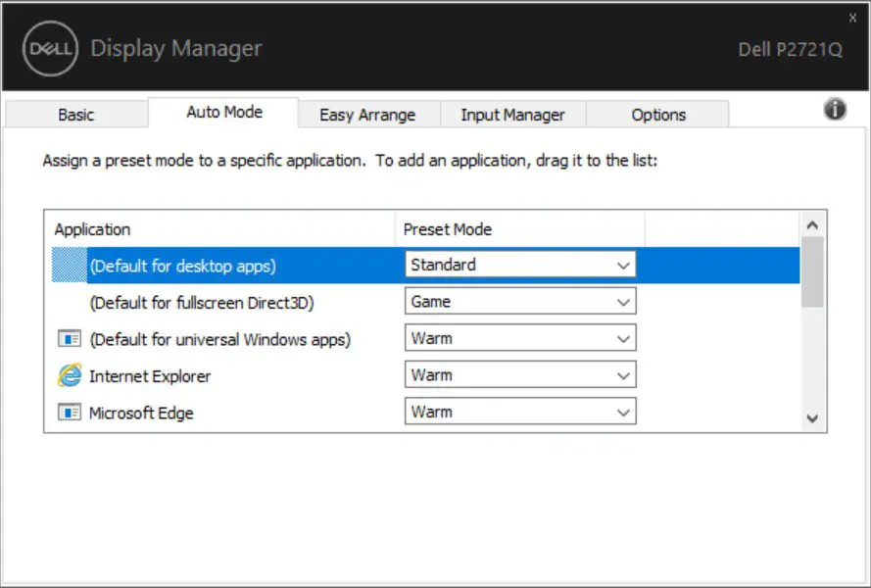Click the scrollbar up arrow
This screenshot has height=588, width=871.
point(812,224)
